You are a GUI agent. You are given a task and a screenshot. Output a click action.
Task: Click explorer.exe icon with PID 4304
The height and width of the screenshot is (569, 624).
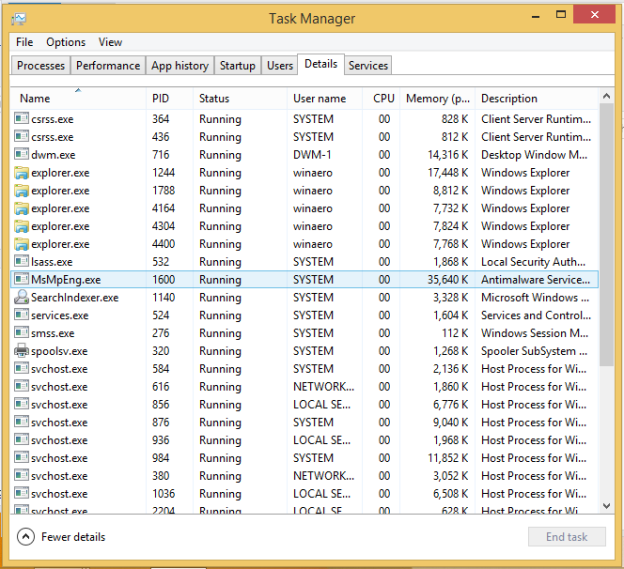pos(21,226)
